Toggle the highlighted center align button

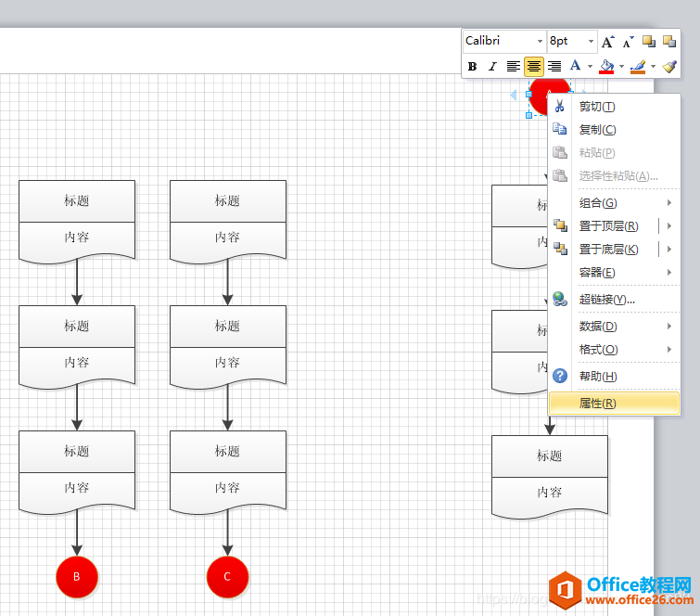click(x=533, y=67)
